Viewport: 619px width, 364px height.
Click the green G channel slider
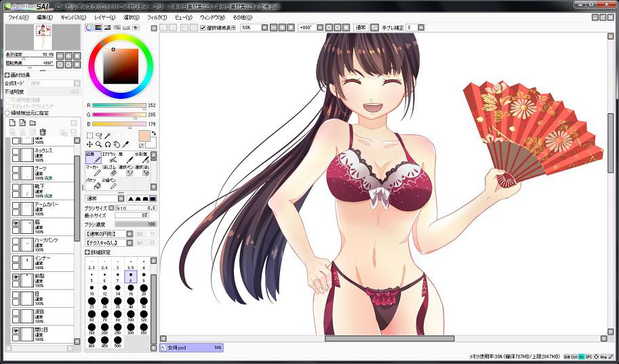[x=119, y=115]
